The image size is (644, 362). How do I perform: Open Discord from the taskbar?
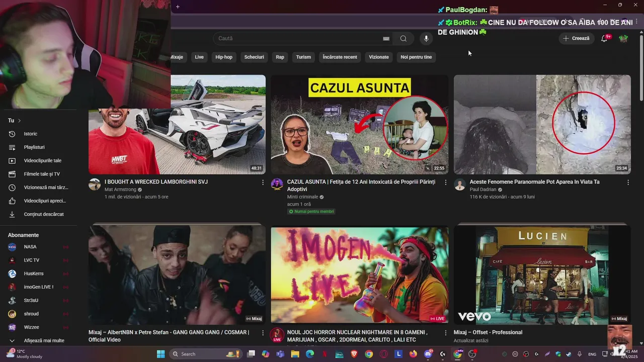coord(428,354)
